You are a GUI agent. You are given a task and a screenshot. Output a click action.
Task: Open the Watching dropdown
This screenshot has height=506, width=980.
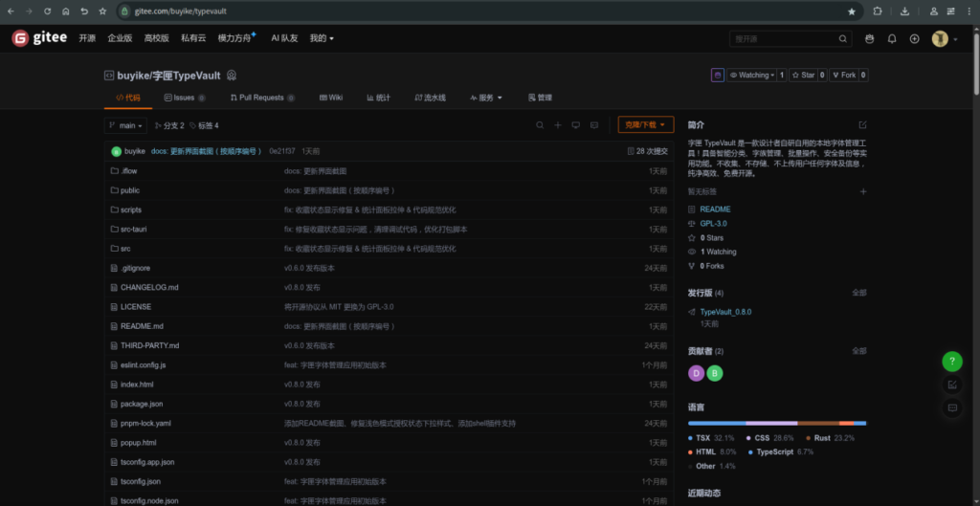pyautogui.click(x=750, y=75)
